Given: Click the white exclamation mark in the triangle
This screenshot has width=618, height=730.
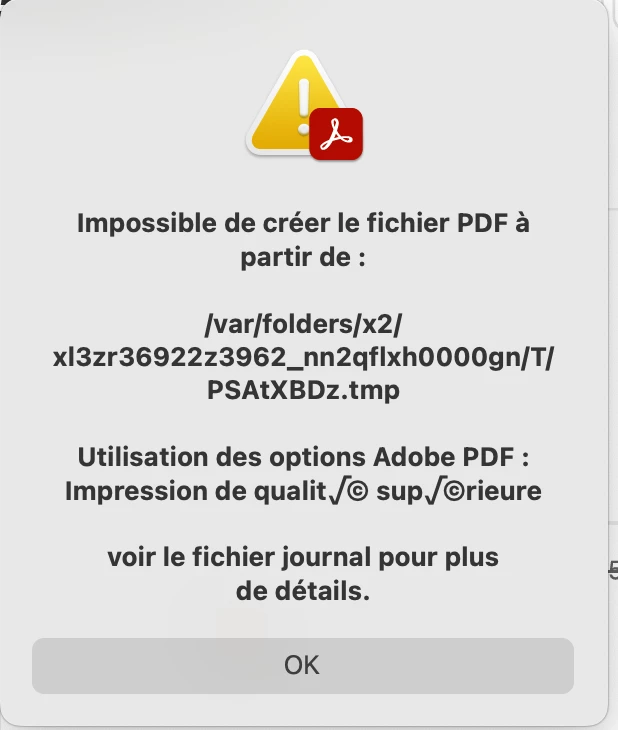Looking at the screenshot, I should pyautogui.click(x=304, y=107).
